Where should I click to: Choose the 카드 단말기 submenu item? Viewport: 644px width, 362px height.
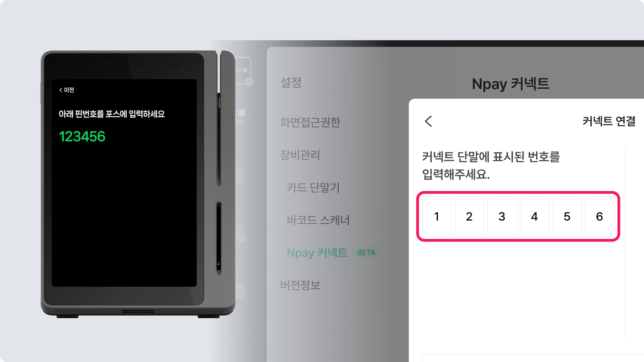point(313,188)
